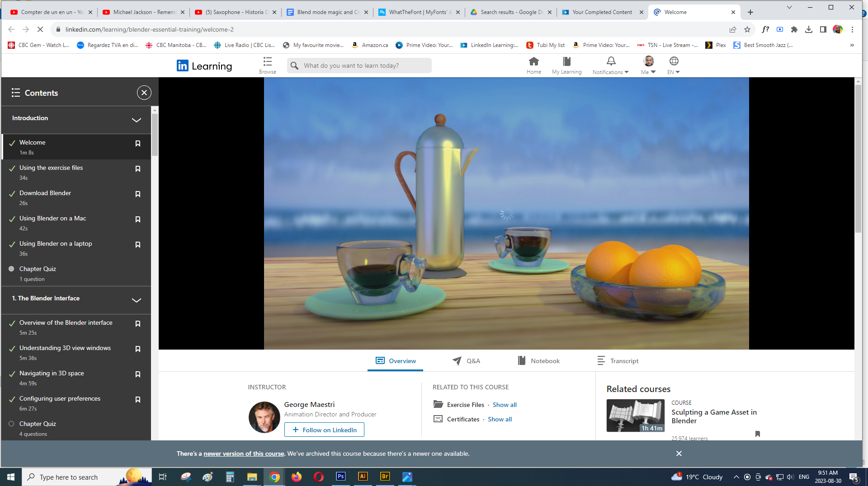868x486 pixels.
Task: Show all Exercise Files
Action: [x=505, y=405]
